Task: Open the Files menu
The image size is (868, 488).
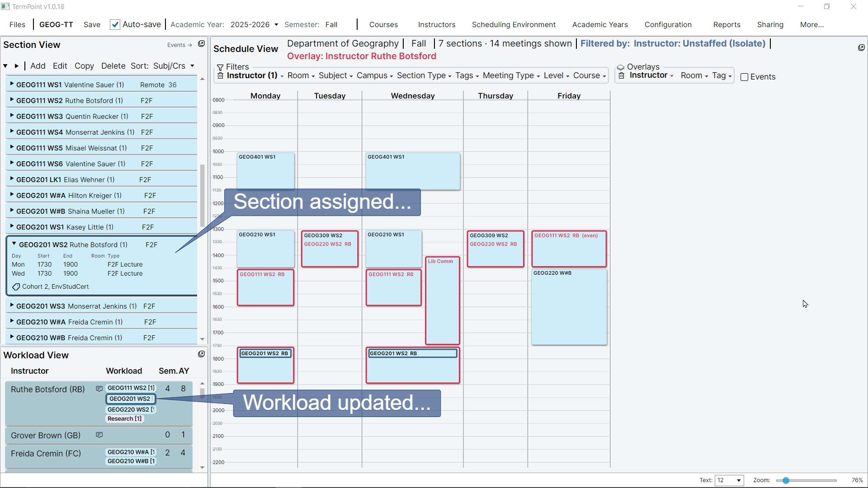Action: pos(17,24)
